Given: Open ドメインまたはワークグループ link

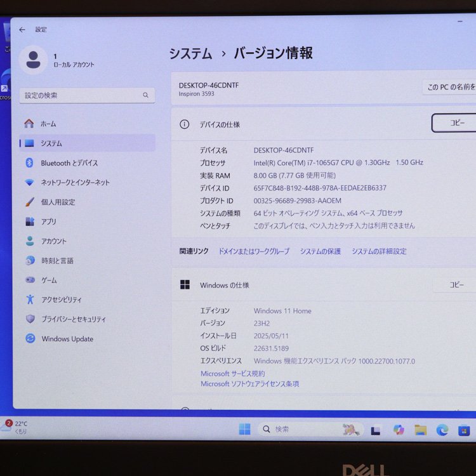Looking at the screenshot, I should click(254, 251).
